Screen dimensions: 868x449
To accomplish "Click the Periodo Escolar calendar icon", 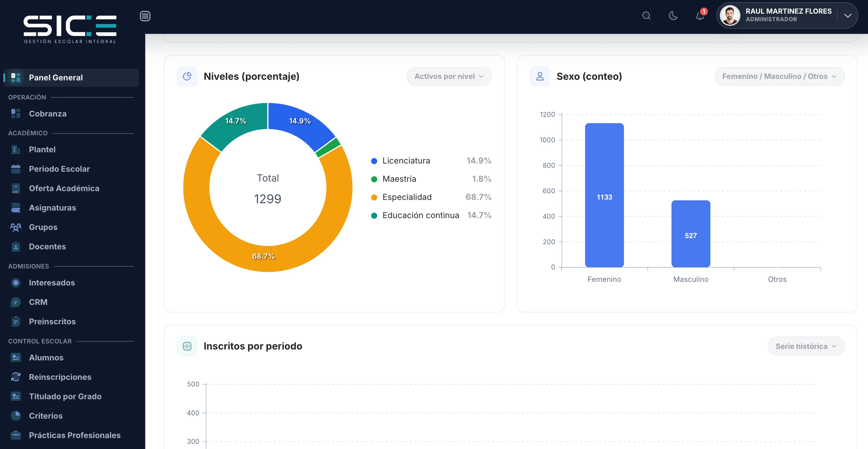I will coord(15,169).
